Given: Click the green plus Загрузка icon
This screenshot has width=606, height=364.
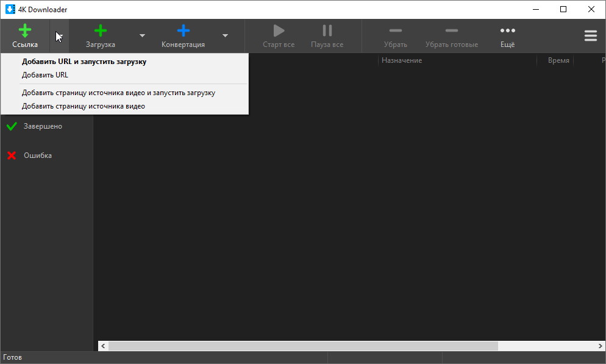Looking at the screenshot, I should [101, 31].
